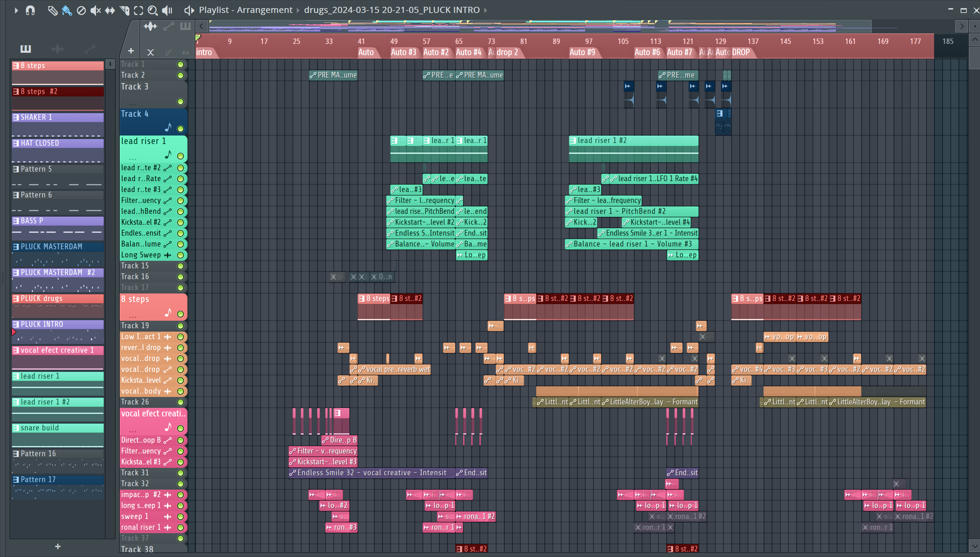Mute the sweep 1 track
Image resolution: width=980 pixels, height=557 pixels.
pyautogui.click(x=180, y=517)
